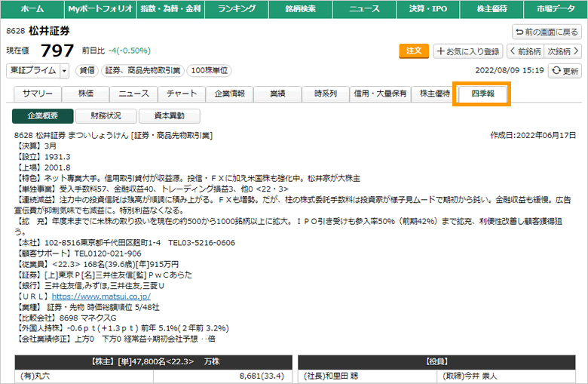Open Myポートフォリオ in top navigation
This screenshot has width=588, height=384.
click(96, 9)
